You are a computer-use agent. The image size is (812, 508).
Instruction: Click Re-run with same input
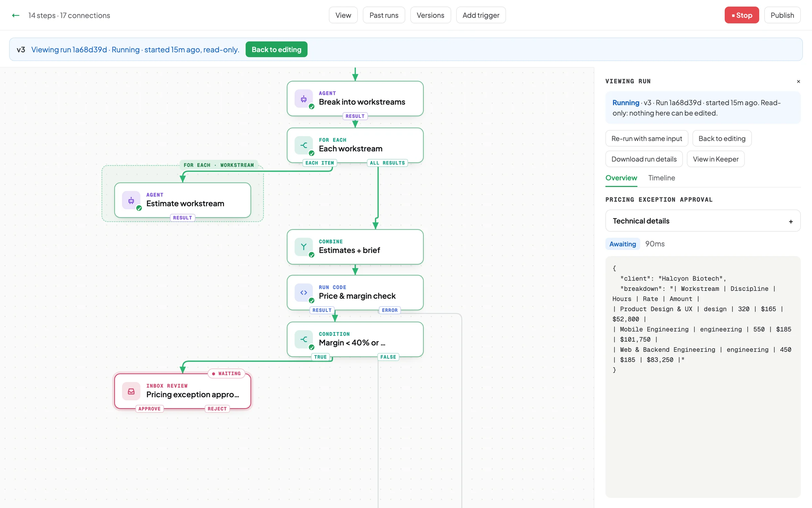(647, 139)
